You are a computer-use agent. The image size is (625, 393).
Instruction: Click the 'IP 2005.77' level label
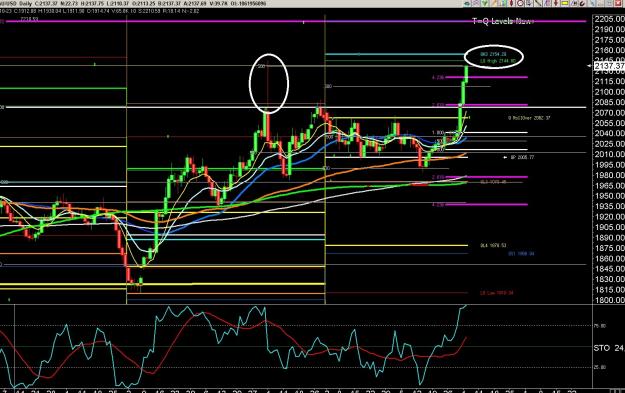(x=522, y=157)
